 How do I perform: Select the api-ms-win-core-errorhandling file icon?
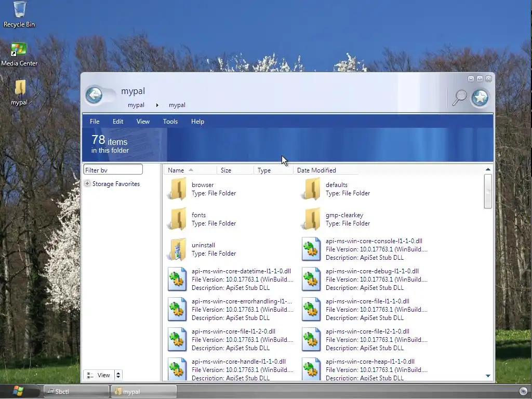pos(178,310)
